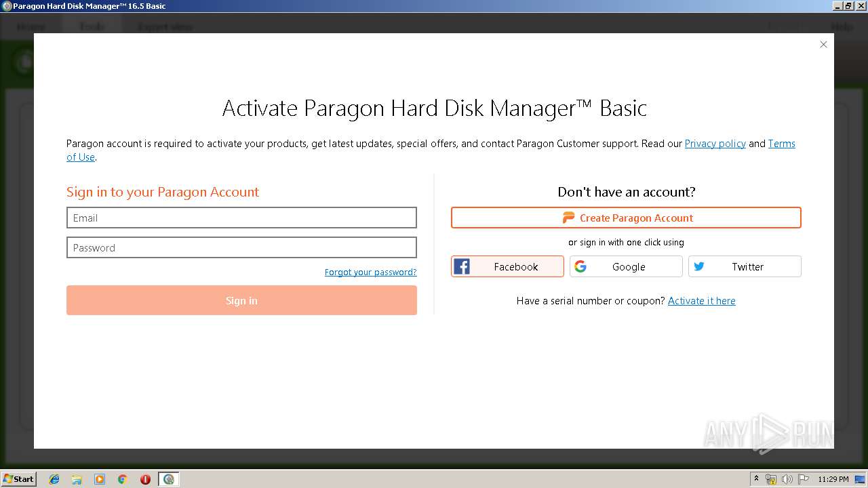Minimize the Paragon Hard Disk Manager window
Screen dimensions: 868x488
point(837,5)
